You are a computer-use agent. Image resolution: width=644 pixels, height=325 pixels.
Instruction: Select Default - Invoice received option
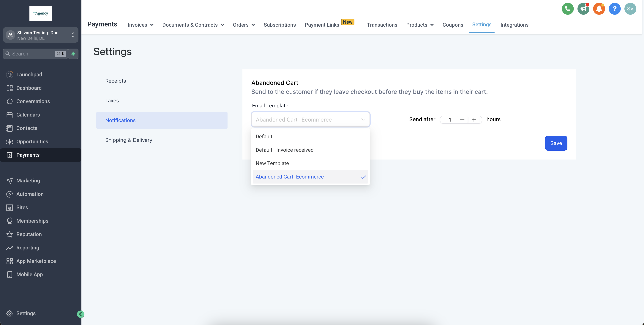285,150
